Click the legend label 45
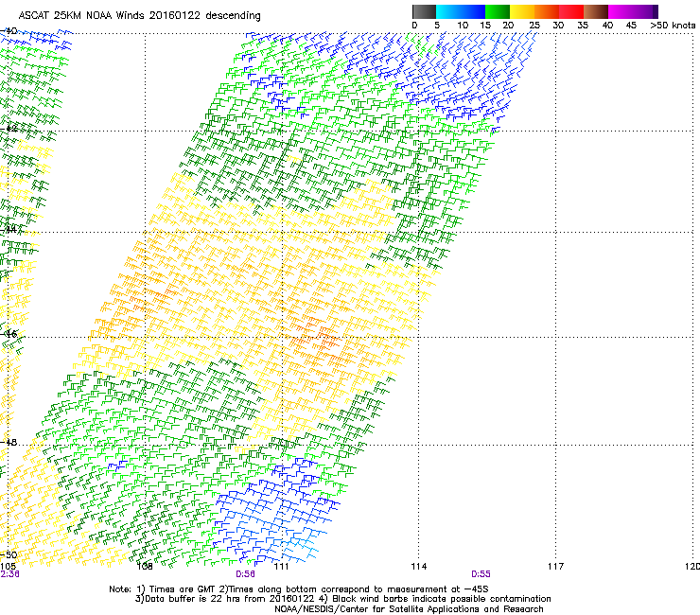700x615 pixels. (x=631, y=26)
